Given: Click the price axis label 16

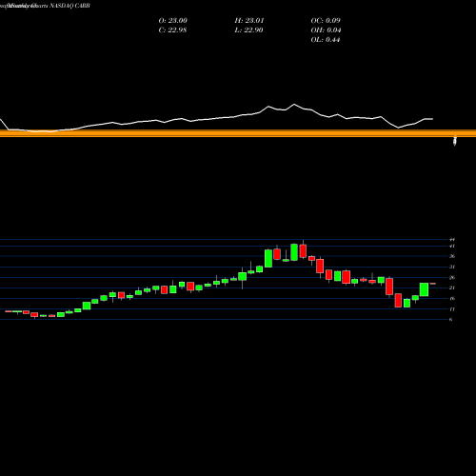Looking at the screenshot, I should click(452, 298).
